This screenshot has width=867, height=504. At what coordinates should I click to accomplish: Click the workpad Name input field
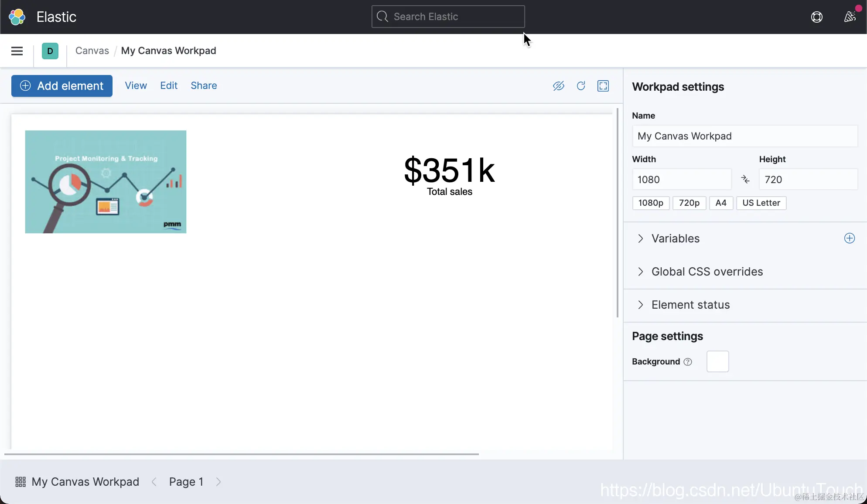point(744,136)
